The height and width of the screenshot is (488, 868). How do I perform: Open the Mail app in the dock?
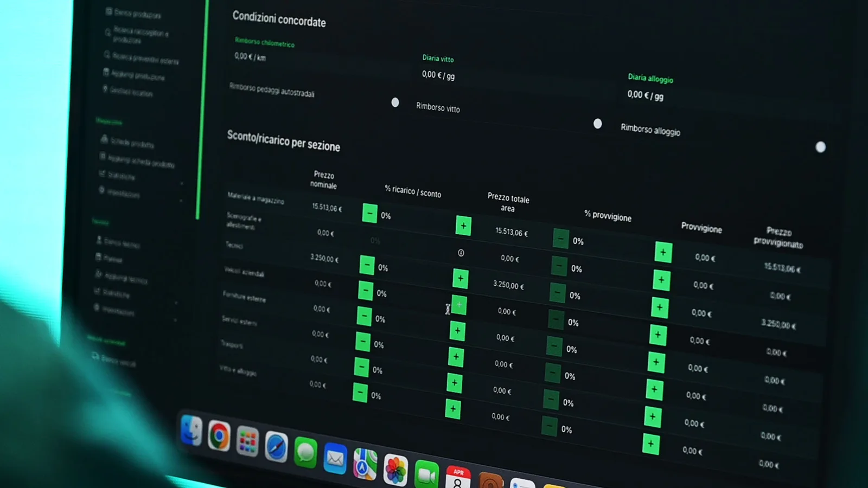coord(335,459)
